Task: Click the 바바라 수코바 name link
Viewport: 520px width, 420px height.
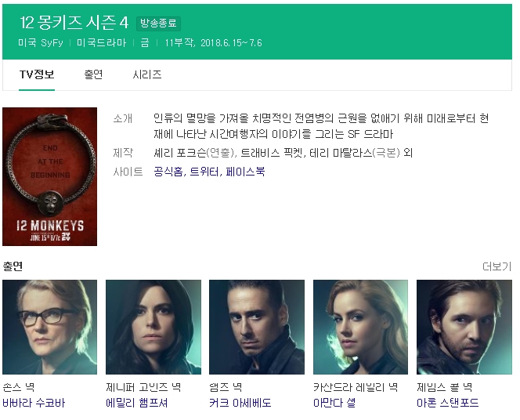Action: click(34, 403)
